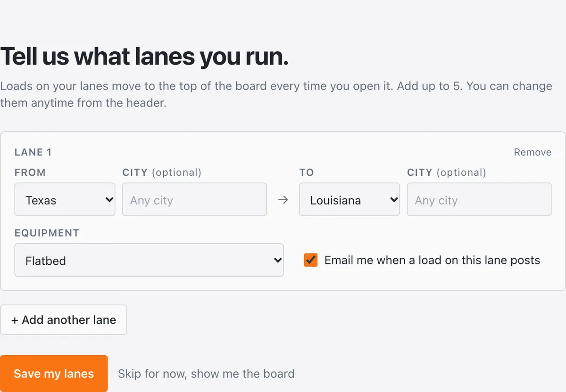Skip for now, show me the board
This screenshot has width=566, height=392.
206,374
